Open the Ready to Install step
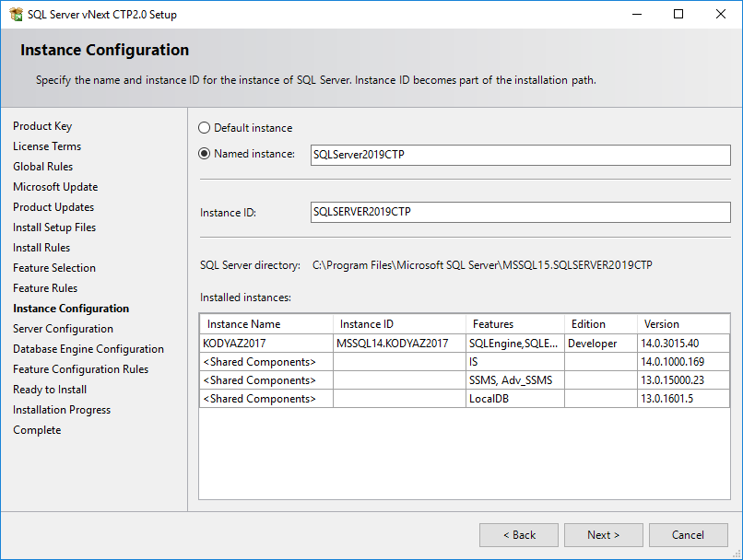 point(50,390)
